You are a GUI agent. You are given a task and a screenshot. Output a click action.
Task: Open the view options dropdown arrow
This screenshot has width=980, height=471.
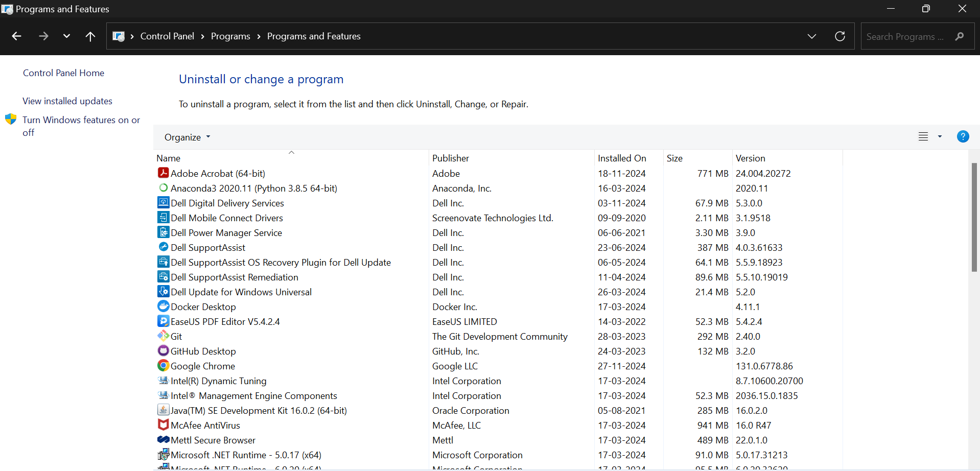[x=939, y=136]
